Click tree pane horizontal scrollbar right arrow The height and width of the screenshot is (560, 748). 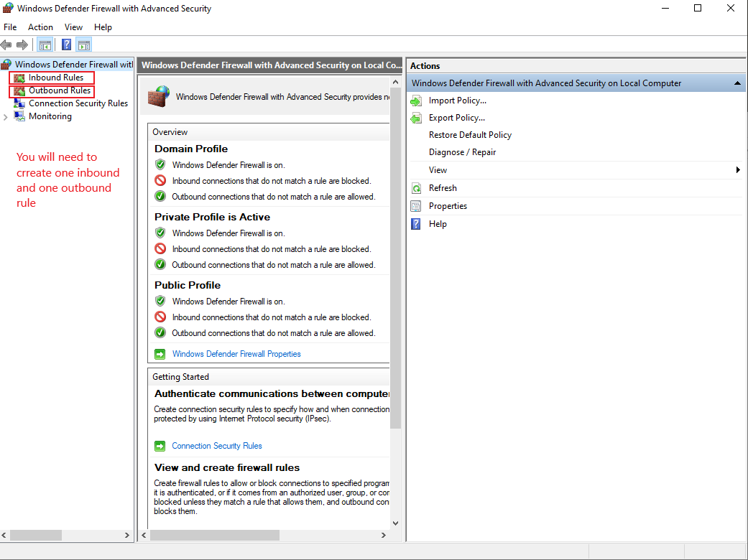click(127, 535)
